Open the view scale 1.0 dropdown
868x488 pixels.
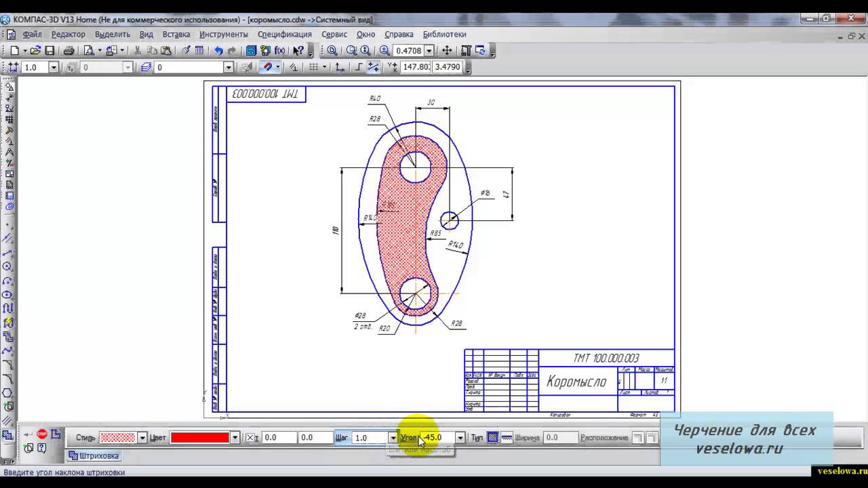54,67
